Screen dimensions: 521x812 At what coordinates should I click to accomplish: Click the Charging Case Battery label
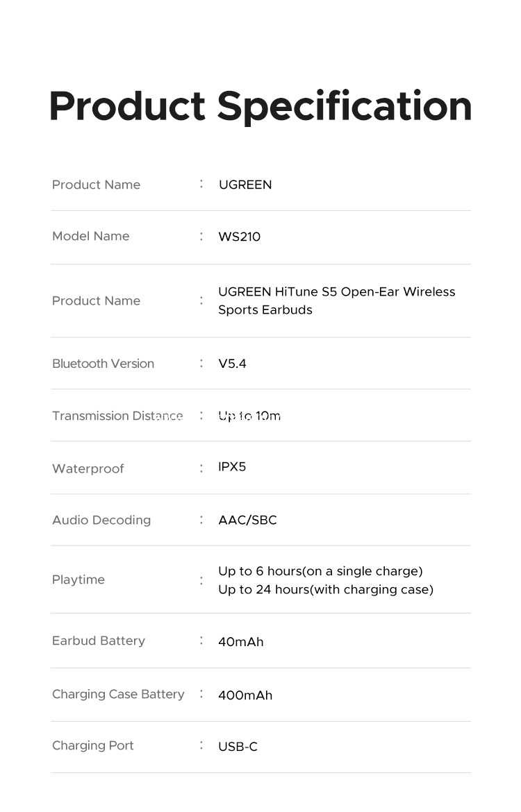(118, 694)
